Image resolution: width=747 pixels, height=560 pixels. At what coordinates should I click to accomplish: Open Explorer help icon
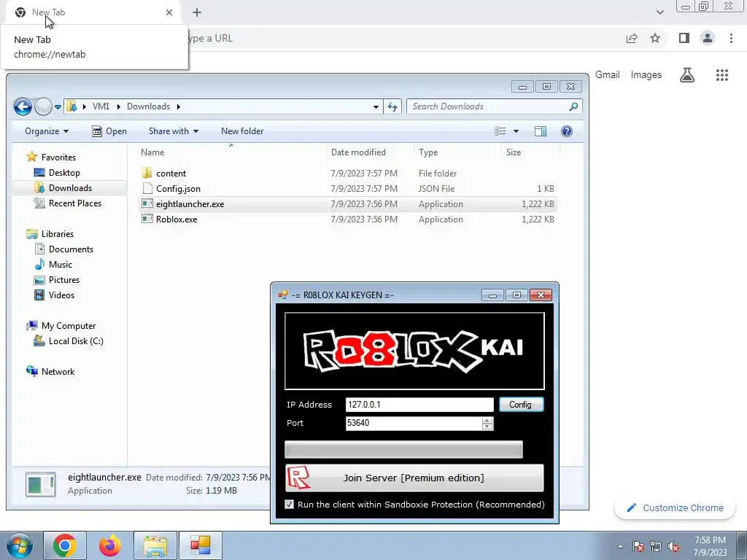[x=566, y=131]
